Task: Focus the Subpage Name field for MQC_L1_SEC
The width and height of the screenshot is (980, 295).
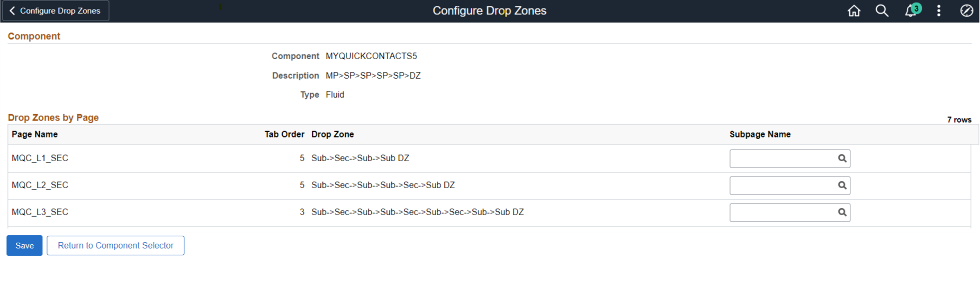Action: (x=781, y=158)
